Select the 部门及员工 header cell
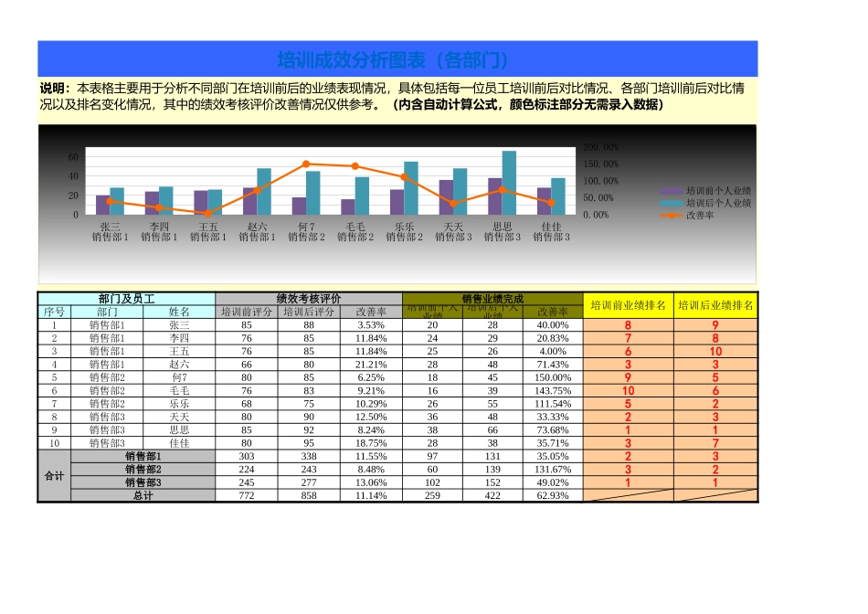 (x=126, y=299)
